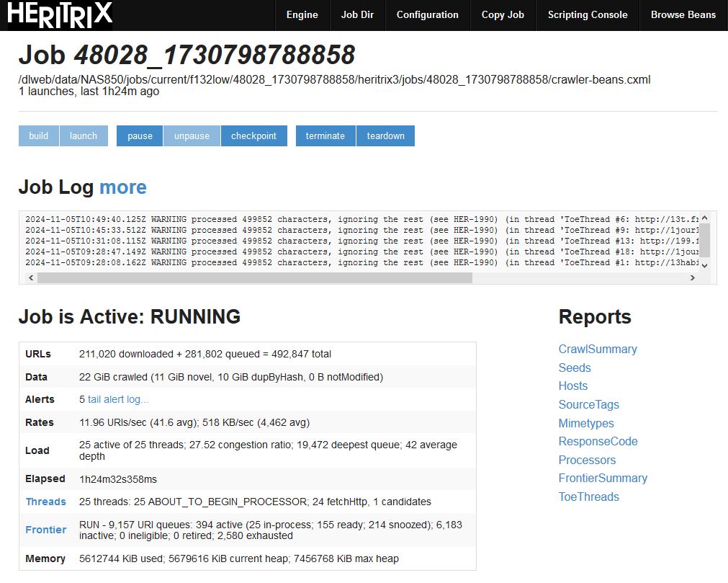Click the crawler-beans.cxml path text
728x583 pixels.
(334, 79)
